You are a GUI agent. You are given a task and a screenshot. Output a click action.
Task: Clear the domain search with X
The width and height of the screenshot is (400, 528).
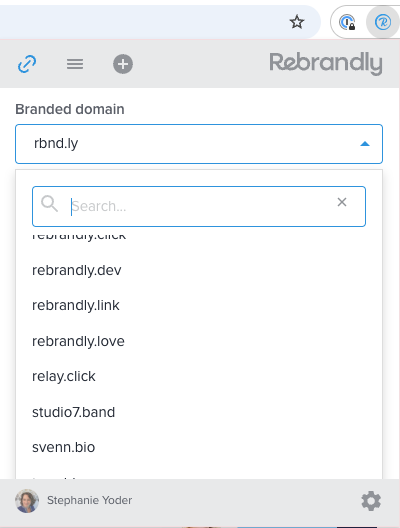(342, 202)
